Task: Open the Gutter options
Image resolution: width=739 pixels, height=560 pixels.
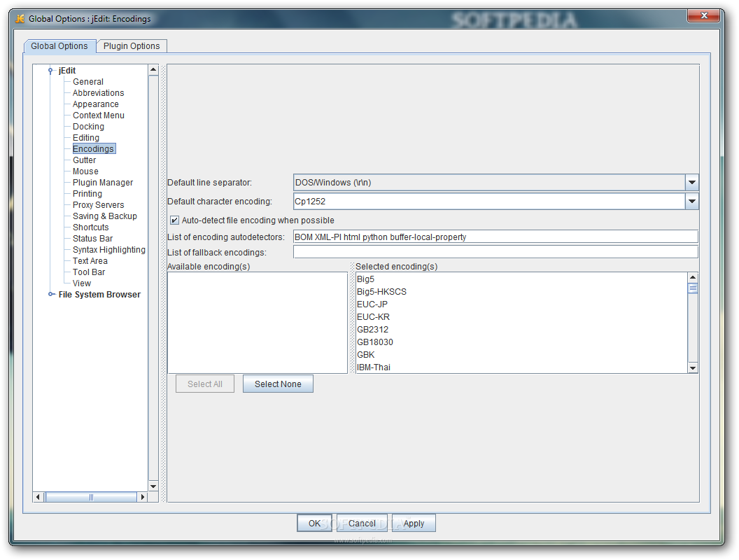Action: (x=85, y=160)
